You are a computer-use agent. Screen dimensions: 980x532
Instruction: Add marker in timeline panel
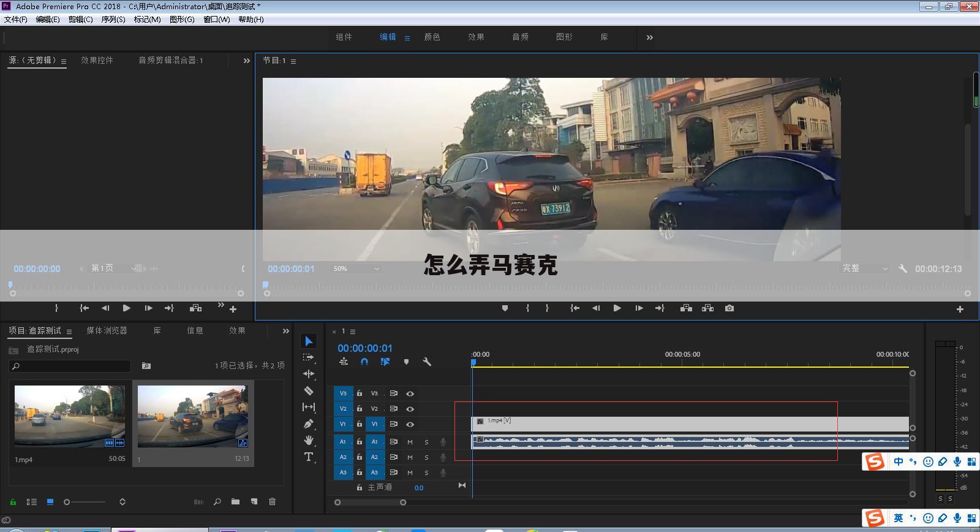[x=406, y=362]
